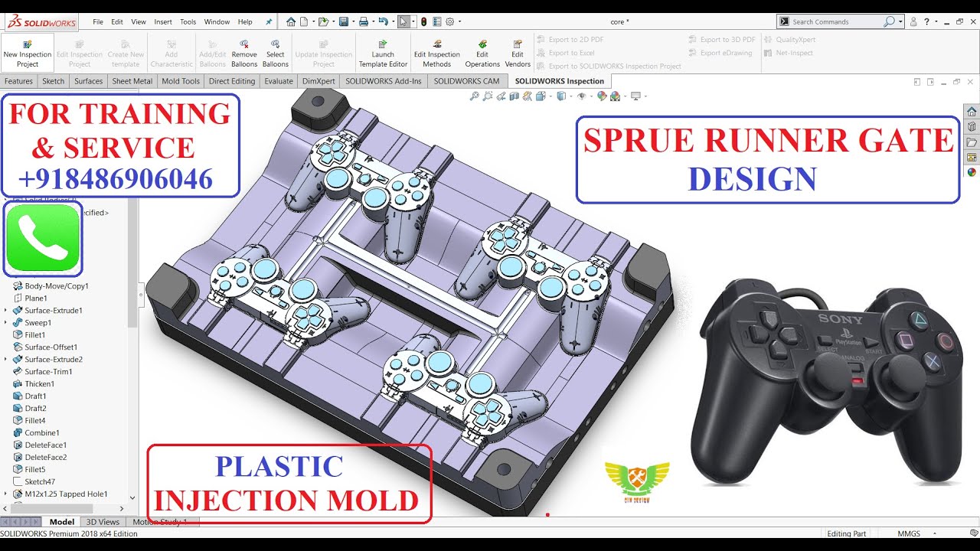Open View Palette pane icon
The width and height of the screenshot is (980, 551).
(972, 157)
